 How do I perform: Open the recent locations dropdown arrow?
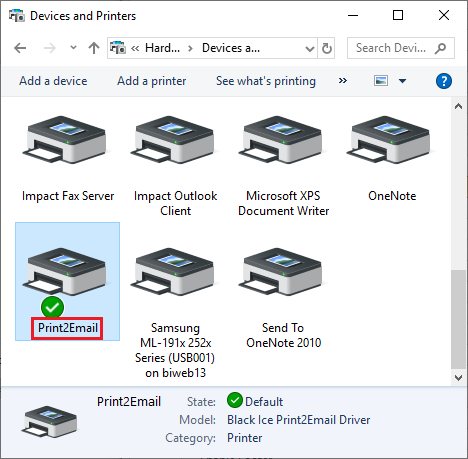click(x=73, y=48)
